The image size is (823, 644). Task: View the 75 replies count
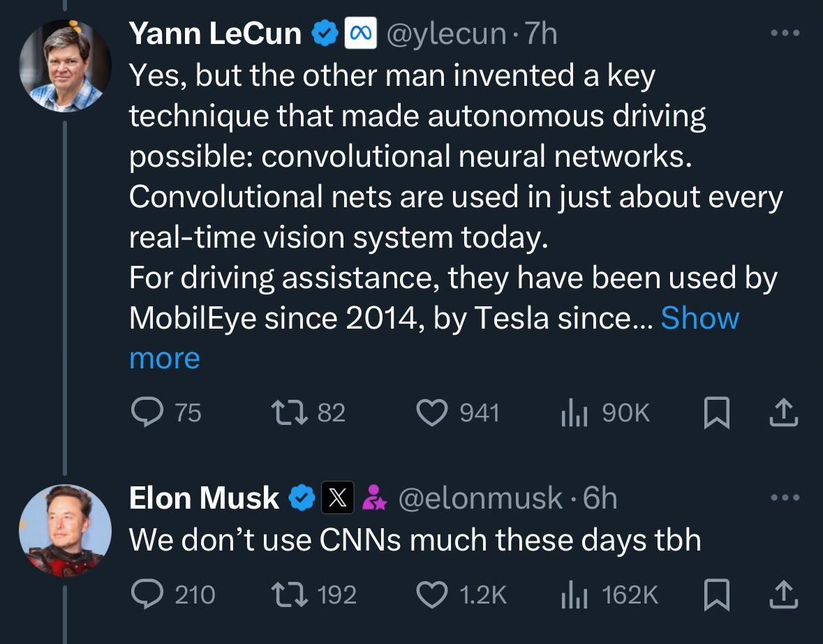coord(173,412)
